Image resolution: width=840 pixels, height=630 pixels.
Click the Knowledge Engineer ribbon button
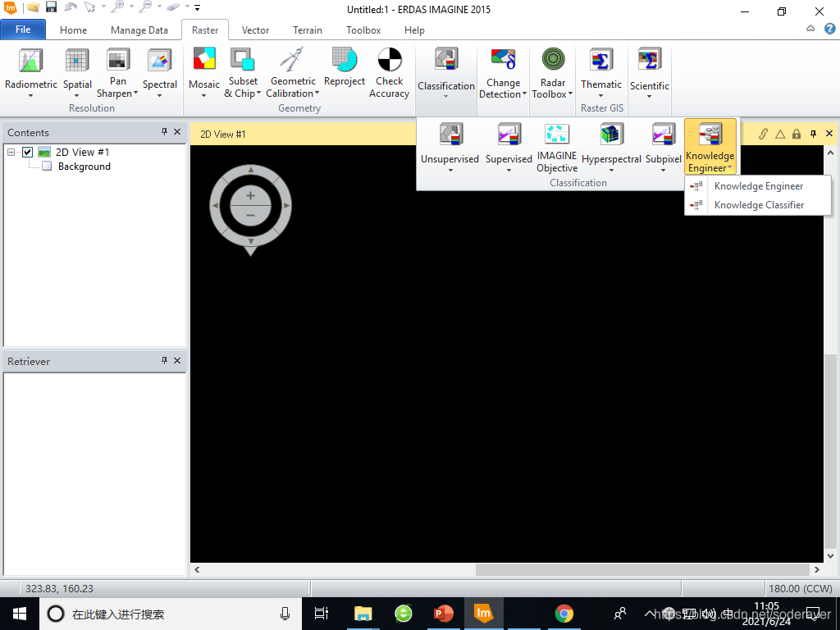pos(710,147)
